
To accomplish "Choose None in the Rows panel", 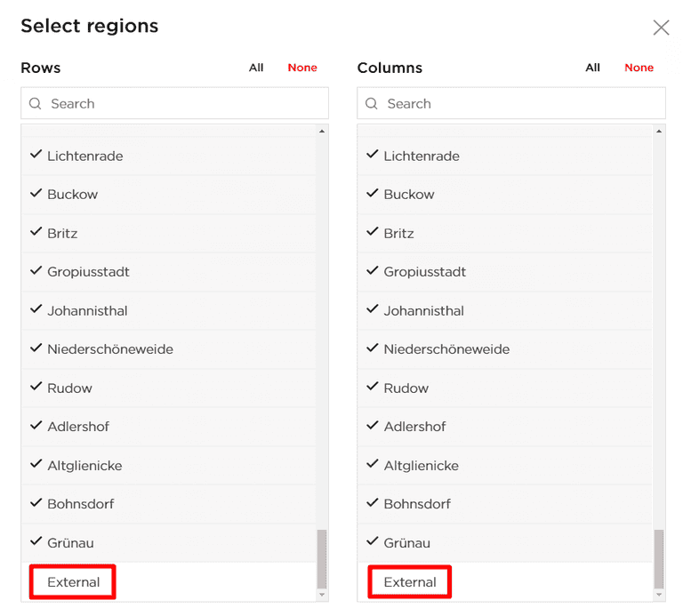I will tap(302, 68).
